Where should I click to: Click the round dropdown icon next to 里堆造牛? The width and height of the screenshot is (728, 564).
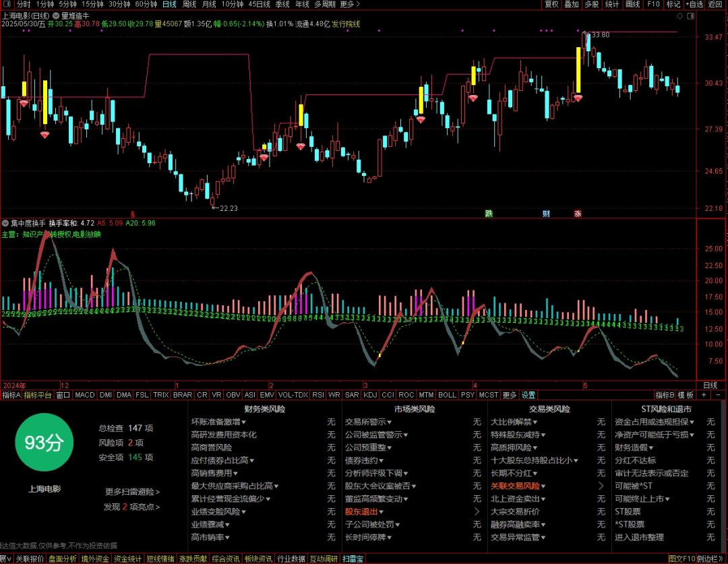click(56, 15)
